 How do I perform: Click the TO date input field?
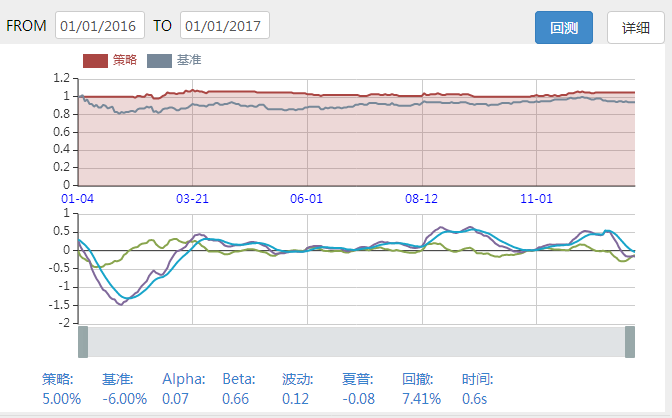point(225,25)
